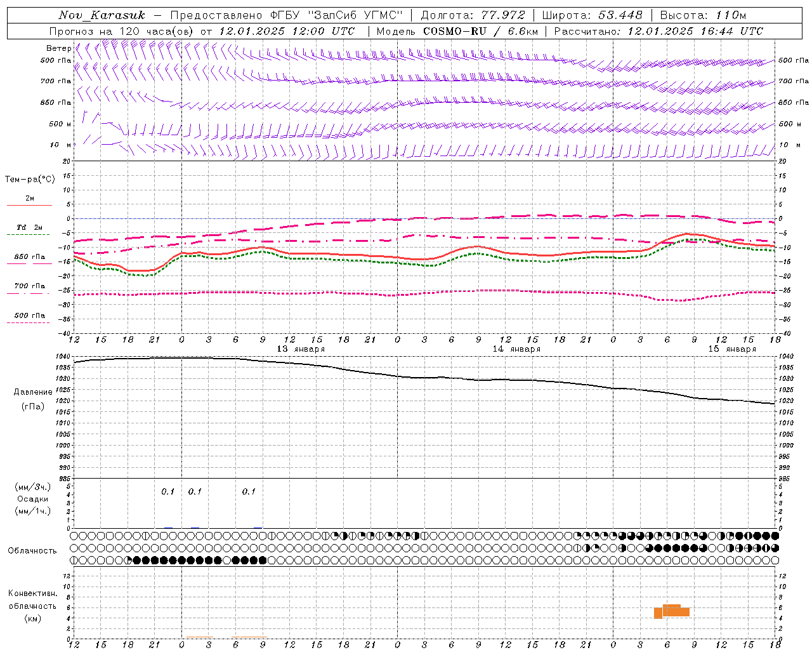Click the '14 января' date label
812x650 pixels.
(516, 349)
